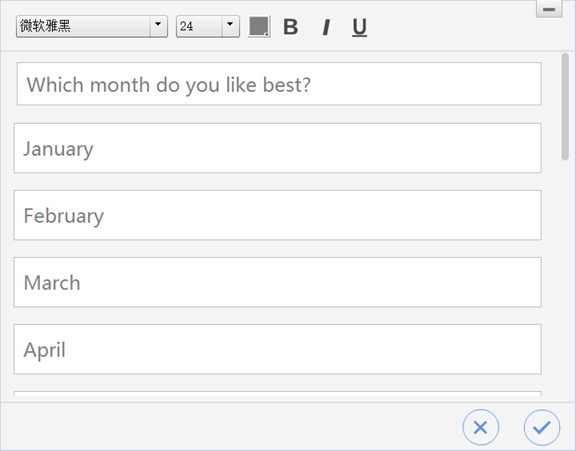Select the February option field
The height and width of the screenshot is (451, 576).
click(278, 215)
